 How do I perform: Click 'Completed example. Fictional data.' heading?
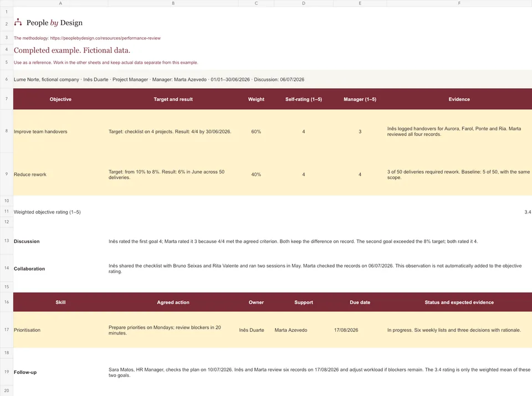(x=72, y=50)
